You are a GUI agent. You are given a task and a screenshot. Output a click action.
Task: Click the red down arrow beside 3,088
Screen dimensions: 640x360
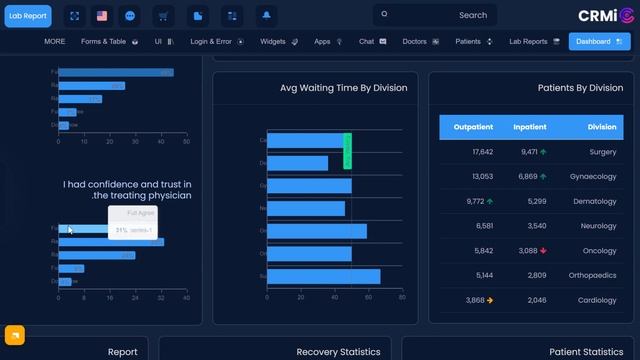click(x=543, y=251)
